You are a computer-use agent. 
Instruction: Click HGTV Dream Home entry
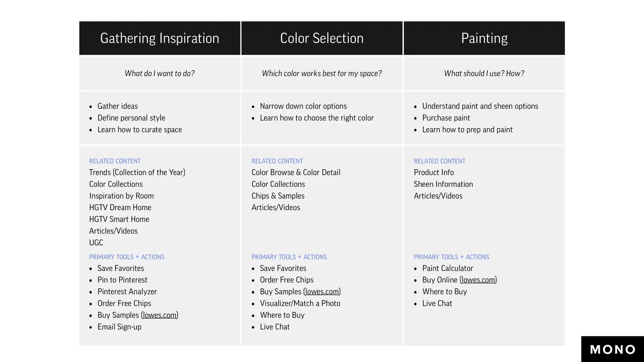tap(120, 207)
